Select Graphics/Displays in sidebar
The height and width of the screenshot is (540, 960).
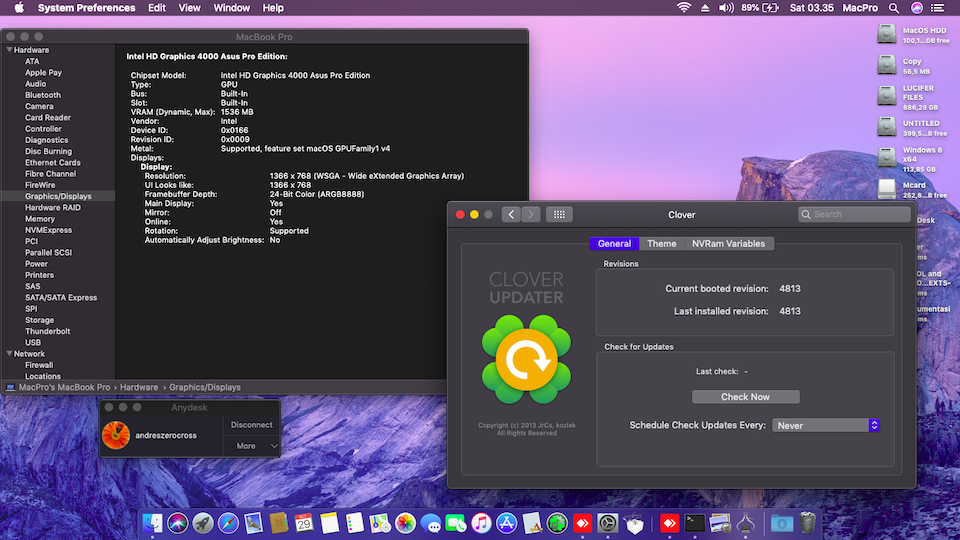pos(58,196)
